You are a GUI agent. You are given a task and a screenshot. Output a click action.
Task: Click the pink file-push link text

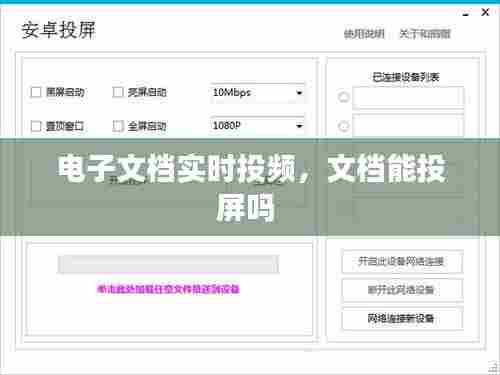(168, 289)
